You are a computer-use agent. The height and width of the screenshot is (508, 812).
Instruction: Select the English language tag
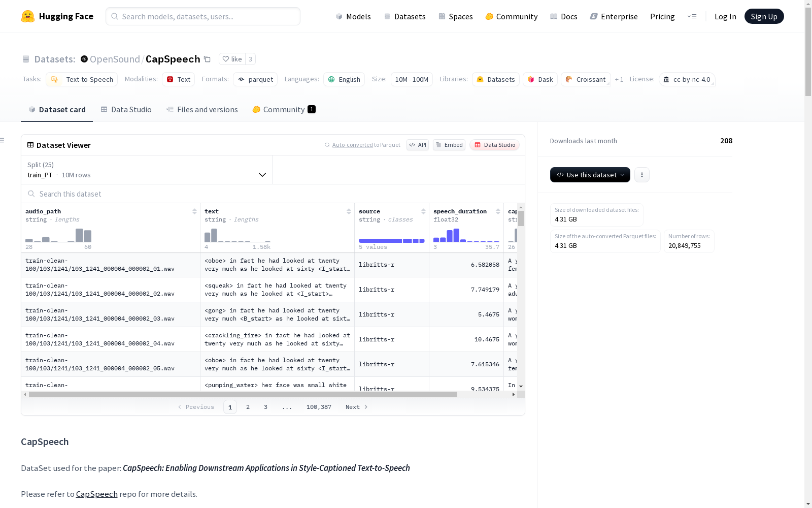pyautogui.click(x=344, y=79)
